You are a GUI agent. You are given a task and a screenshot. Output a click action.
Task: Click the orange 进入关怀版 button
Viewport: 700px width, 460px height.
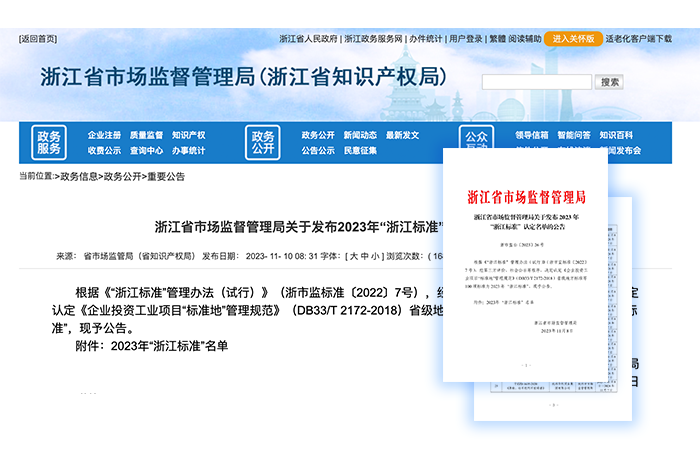(x=573, y=39)
